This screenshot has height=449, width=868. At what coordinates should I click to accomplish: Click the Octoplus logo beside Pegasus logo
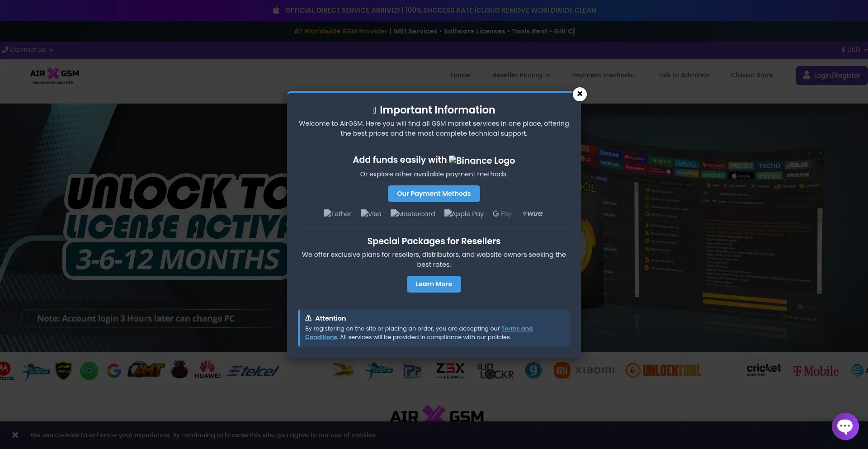(x=379, y=371)
